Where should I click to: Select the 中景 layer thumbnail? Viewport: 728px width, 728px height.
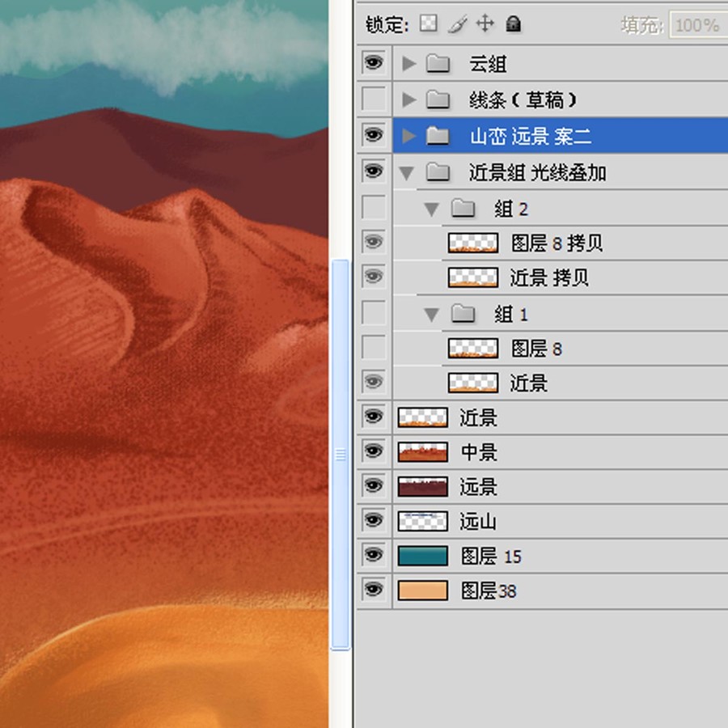[x=423, y=452]
